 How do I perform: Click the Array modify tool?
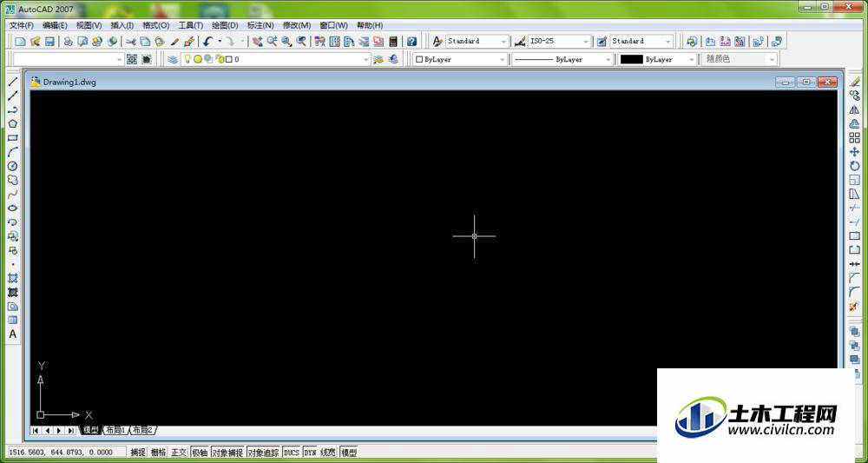point(855,138)
